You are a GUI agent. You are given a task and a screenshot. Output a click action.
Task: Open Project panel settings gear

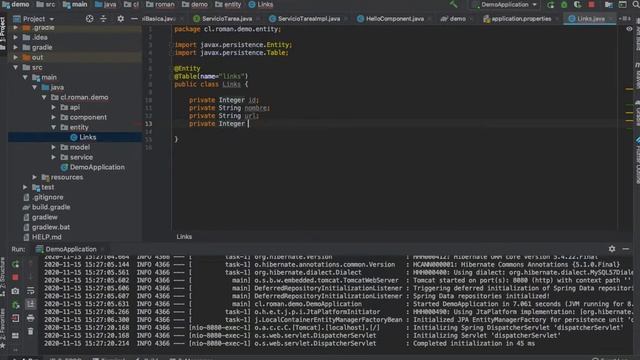(120, 19)
